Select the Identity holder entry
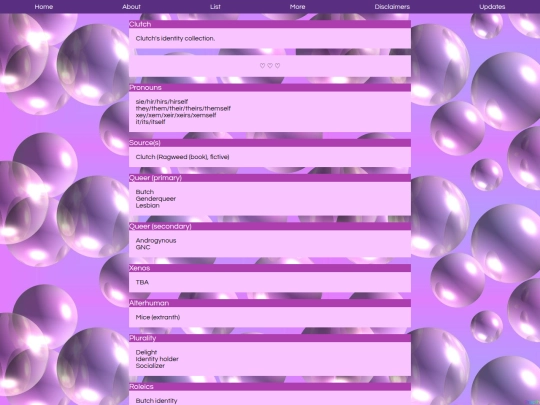The height and width of the screenshot is (405, 540). pyautogui.click(x=157, y=359)
